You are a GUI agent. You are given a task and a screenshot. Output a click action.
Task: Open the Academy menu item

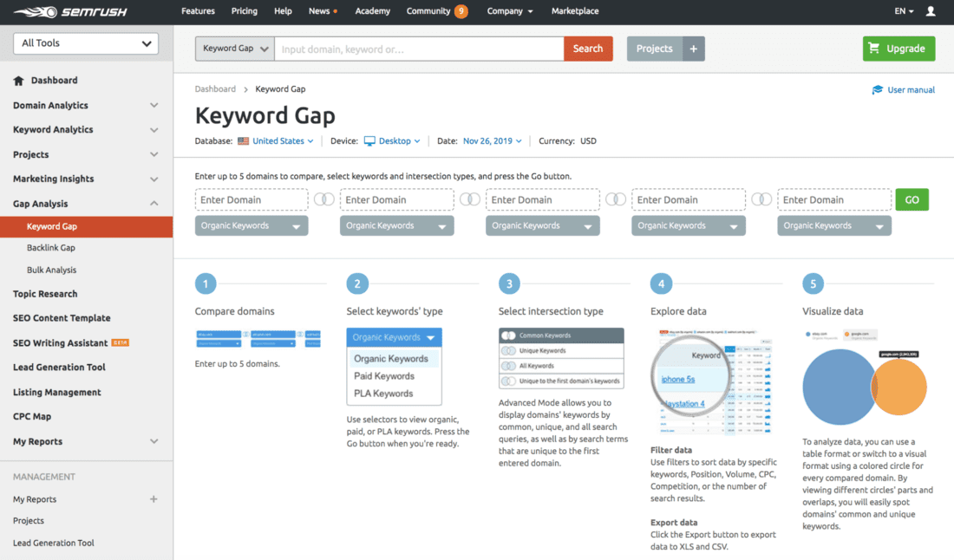pos(372,12)
